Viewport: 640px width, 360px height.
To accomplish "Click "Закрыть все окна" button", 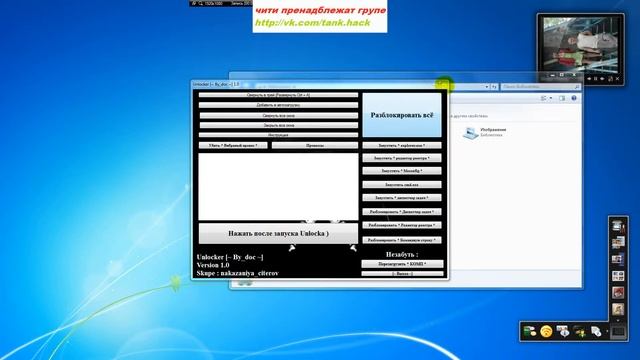I will [278, 125].
